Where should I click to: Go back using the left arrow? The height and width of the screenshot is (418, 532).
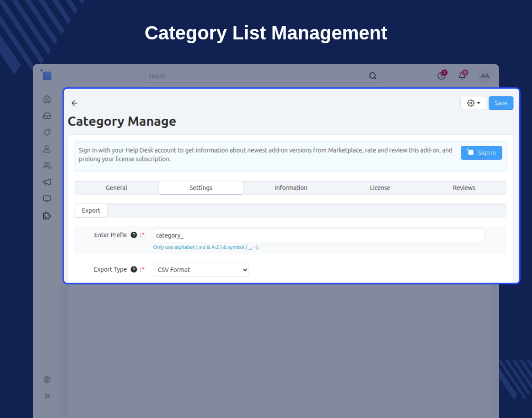pos(74,103)
